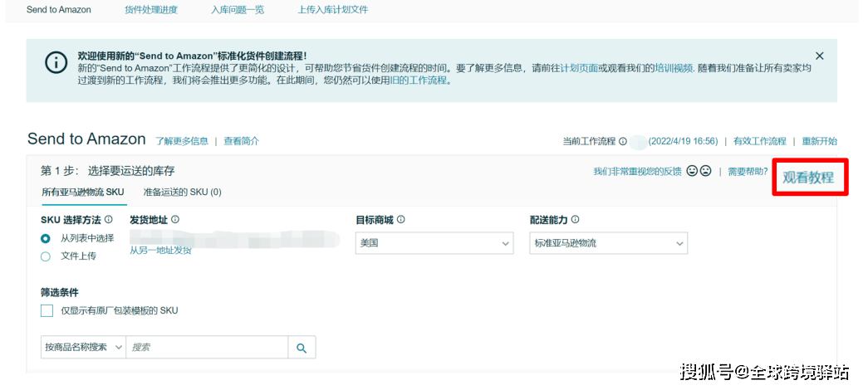Screen dimensions: 868x390
Task: Select the 文件上传 radio button
Action: (x=46, y=256)
